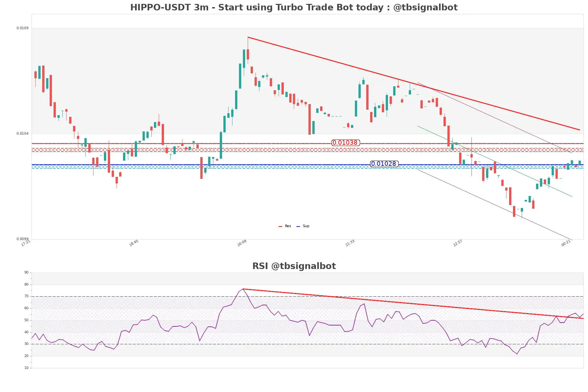Click the RSI axis value 30
This screenshot has height=392, width=588.
26,344
